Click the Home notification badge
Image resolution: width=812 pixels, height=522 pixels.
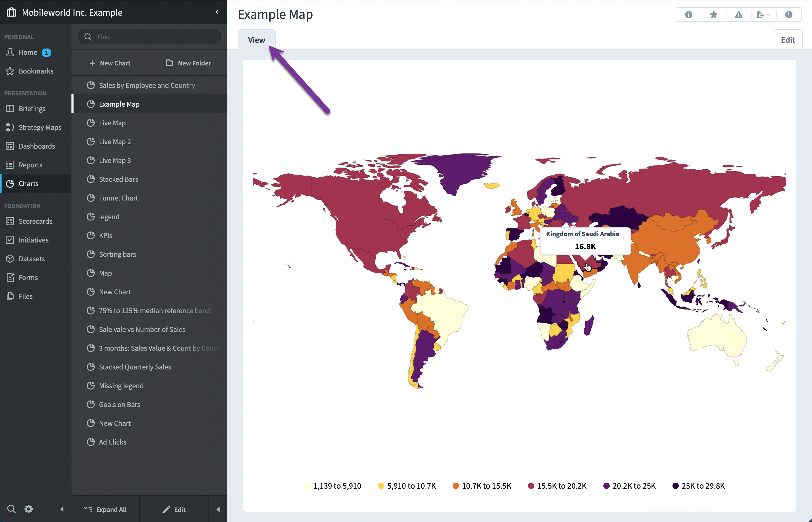pos(46,53)
